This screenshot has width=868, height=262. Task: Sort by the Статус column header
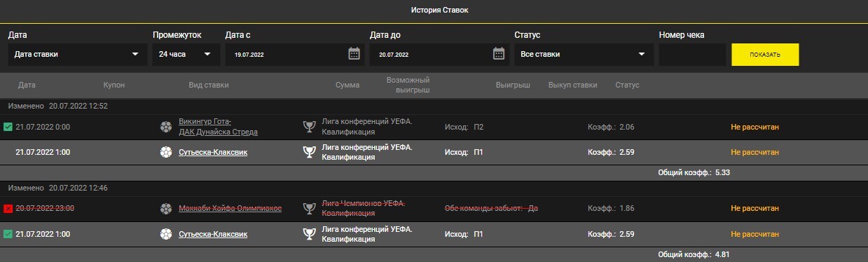click(x=627, y=85)
